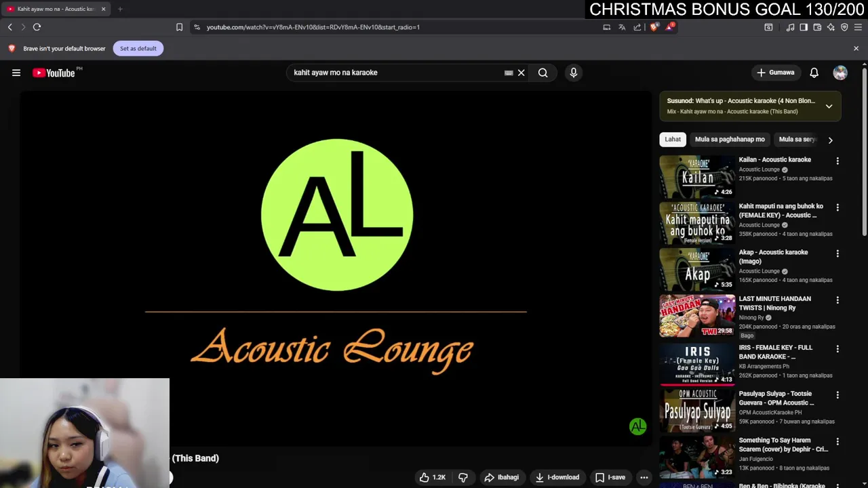
Task: Select Mula sa paghahanap mo chip
Action: [730, 140]
